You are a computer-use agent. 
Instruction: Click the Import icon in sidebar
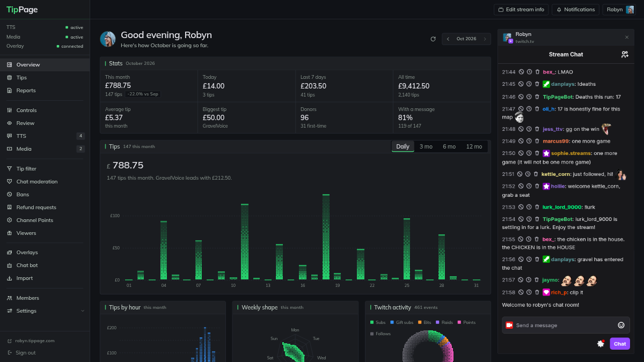[x=10, y=278]
